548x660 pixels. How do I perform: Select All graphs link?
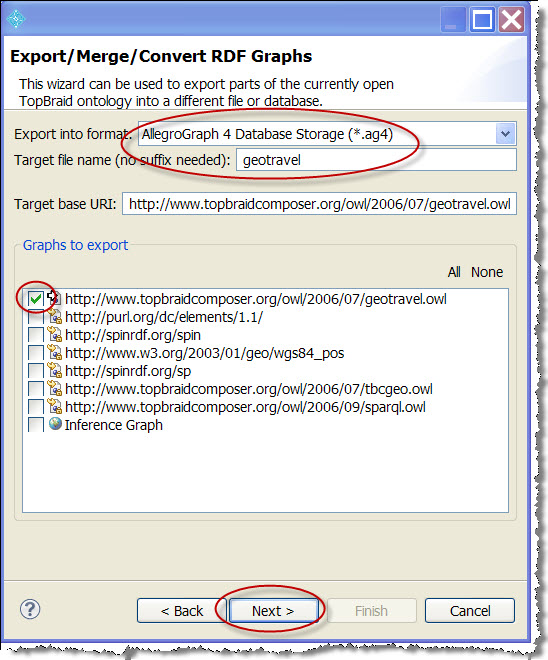[454, 272]
